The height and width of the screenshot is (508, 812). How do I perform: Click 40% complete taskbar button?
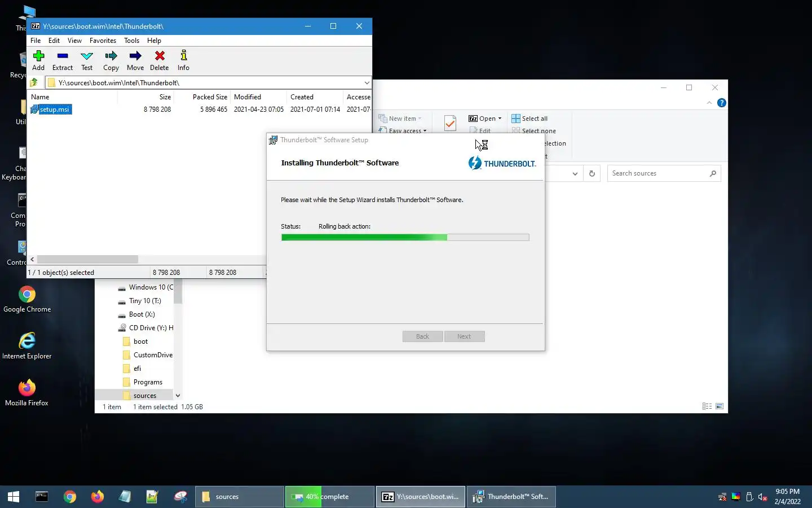point(330,497)
